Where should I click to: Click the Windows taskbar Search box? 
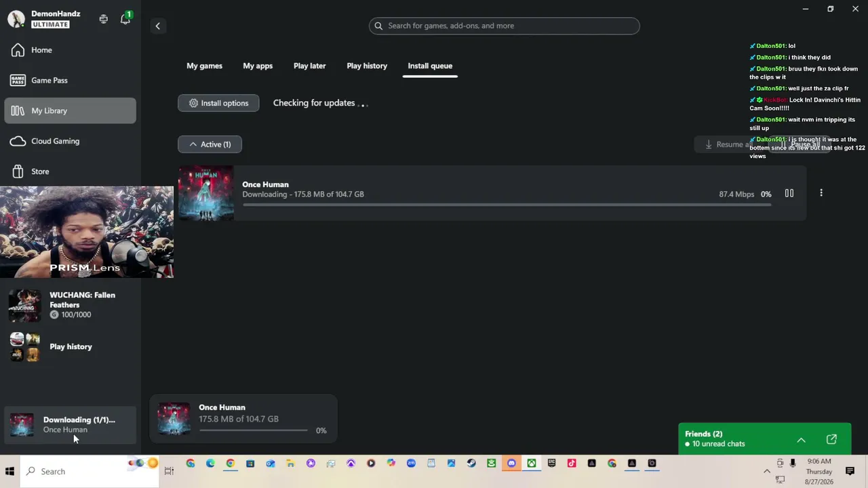90,471
